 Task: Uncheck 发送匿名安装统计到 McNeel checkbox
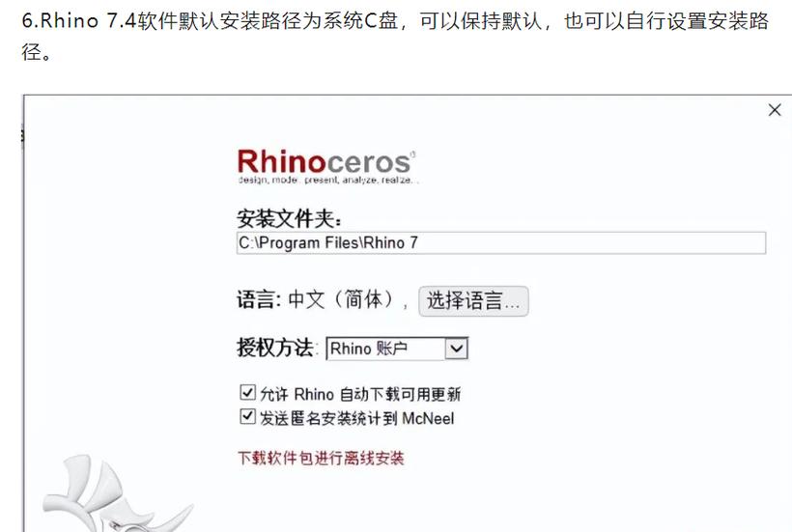pos(247,416)
